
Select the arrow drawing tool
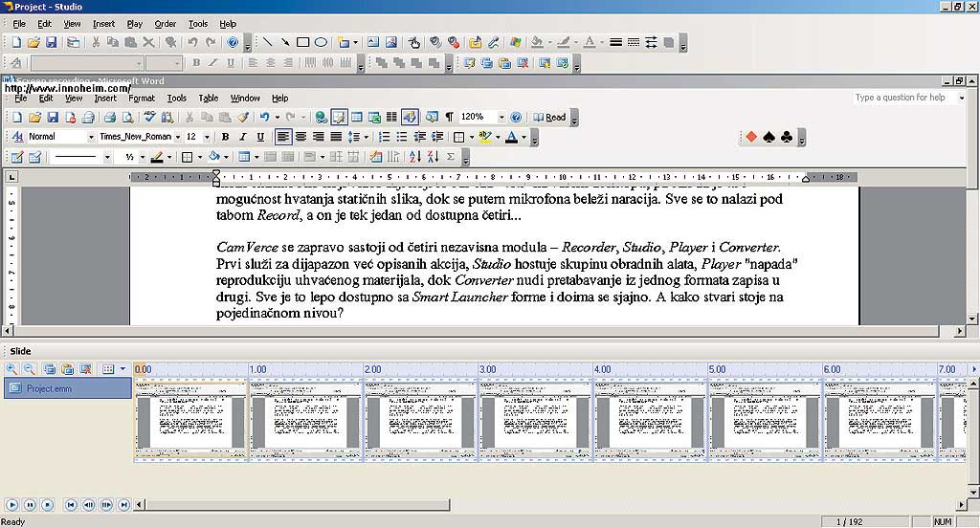[x=285, y=42]
